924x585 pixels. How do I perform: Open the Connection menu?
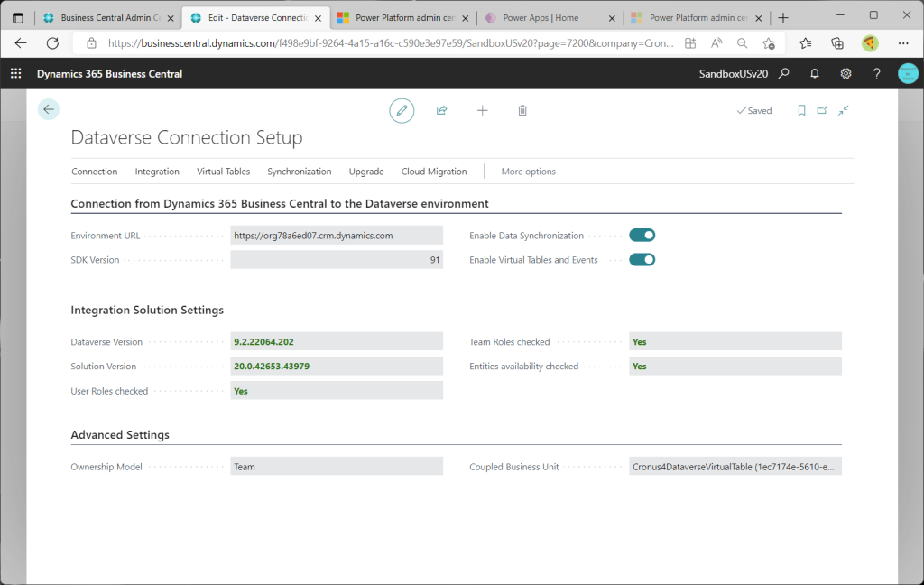(94, 172)
